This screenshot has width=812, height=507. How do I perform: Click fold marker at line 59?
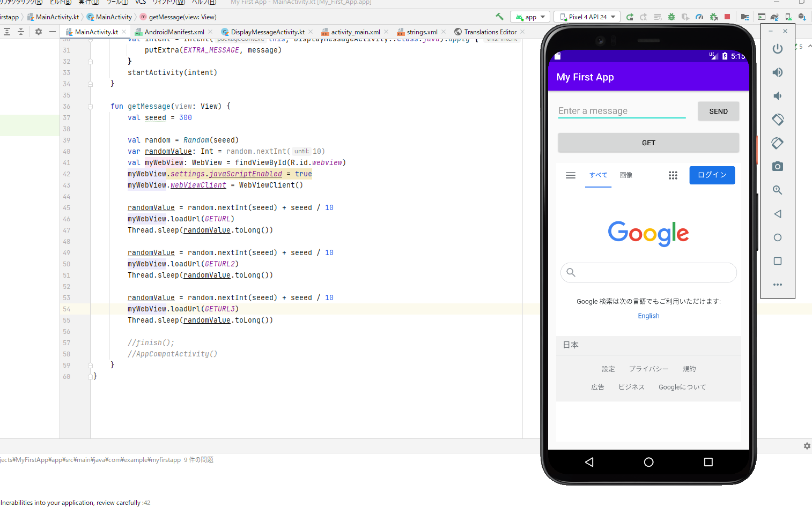pos(90,366)
